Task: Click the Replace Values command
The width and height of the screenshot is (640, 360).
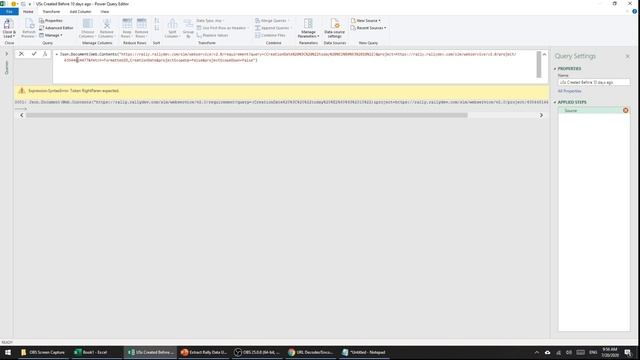Action: (x=212, y=35)
